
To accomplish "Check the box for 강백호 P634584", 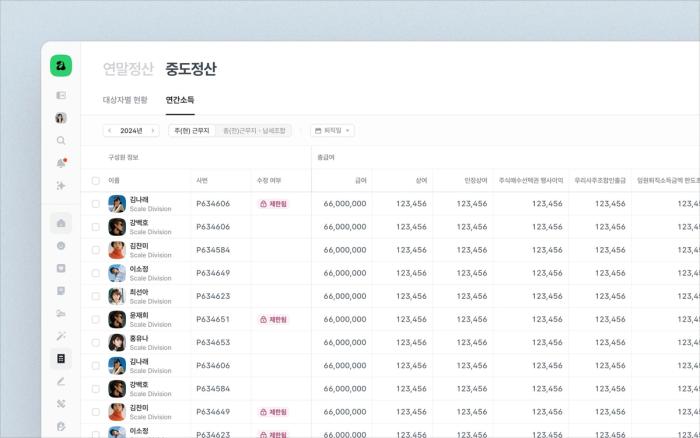I will [x=96, y=388].
